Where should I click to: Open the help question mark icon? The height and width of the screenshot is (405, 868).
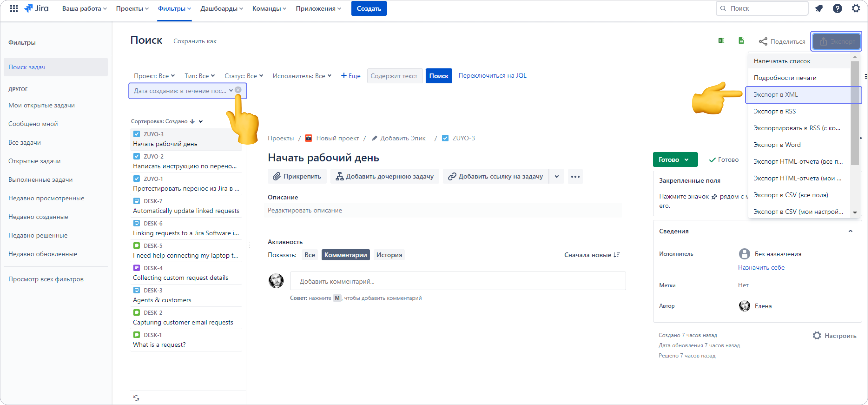837,8
